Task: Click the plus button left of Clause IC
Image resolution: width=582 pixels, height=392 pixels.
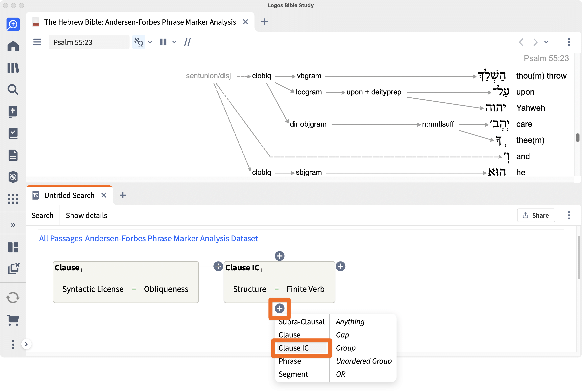Action: click(x=218, y=266)
